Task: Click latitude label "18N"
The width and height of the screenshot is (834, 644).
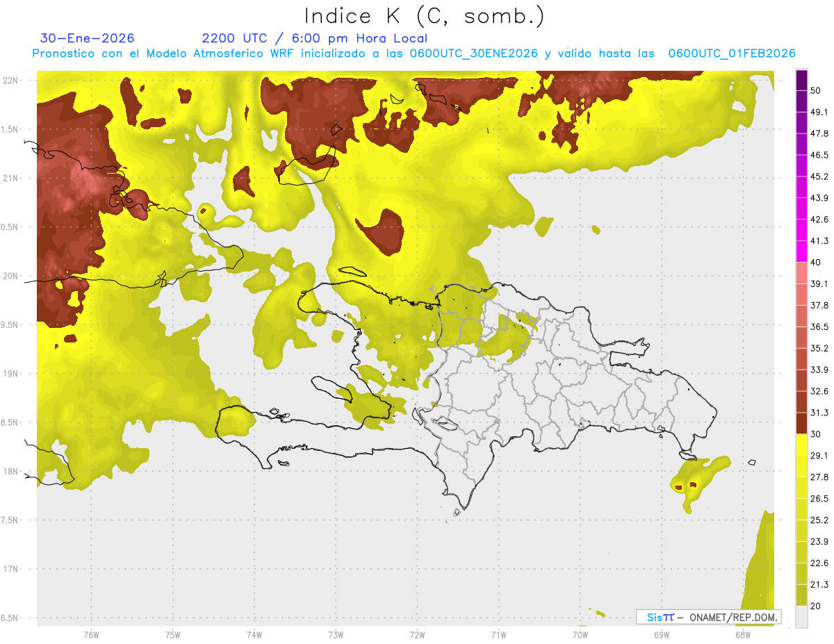Action: 10,472
